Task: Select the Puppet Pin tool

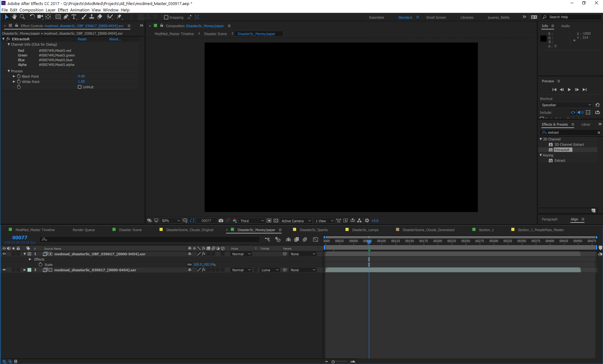Action: pyautogui.click(x=119, y=17)
